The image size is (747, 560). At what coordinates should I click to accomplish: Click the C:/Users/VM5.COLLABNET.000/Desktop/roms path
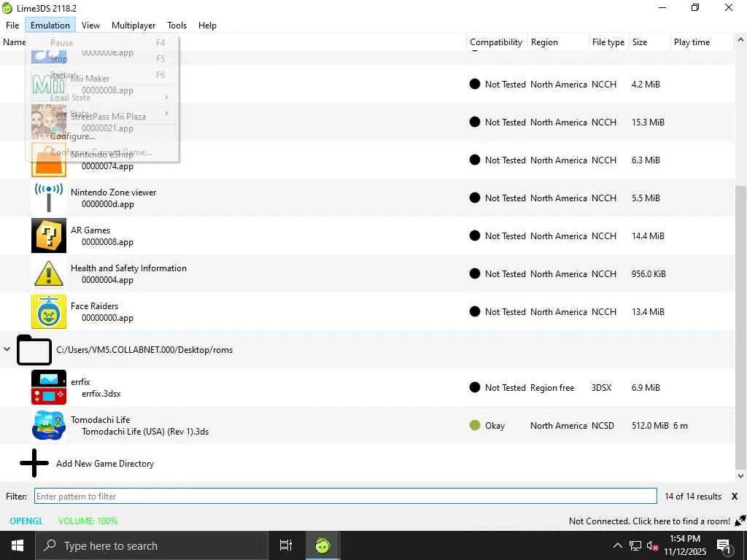[144, 349]
